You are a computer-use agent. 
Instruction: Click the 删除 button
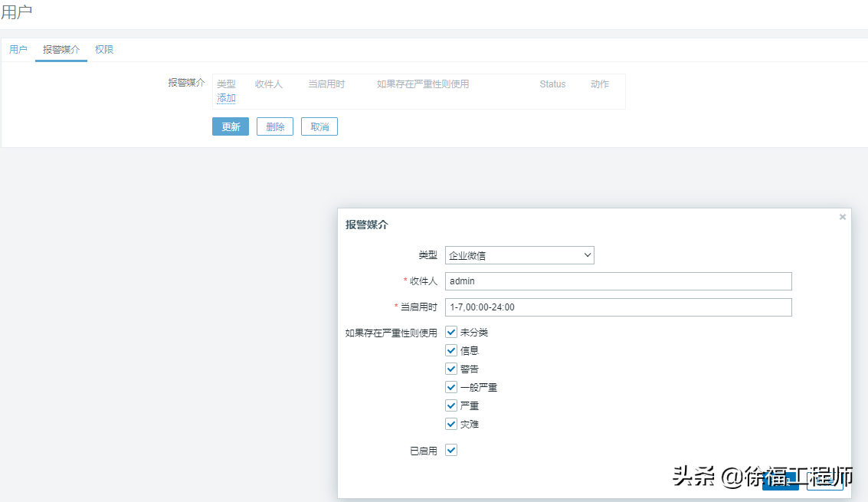275,126
